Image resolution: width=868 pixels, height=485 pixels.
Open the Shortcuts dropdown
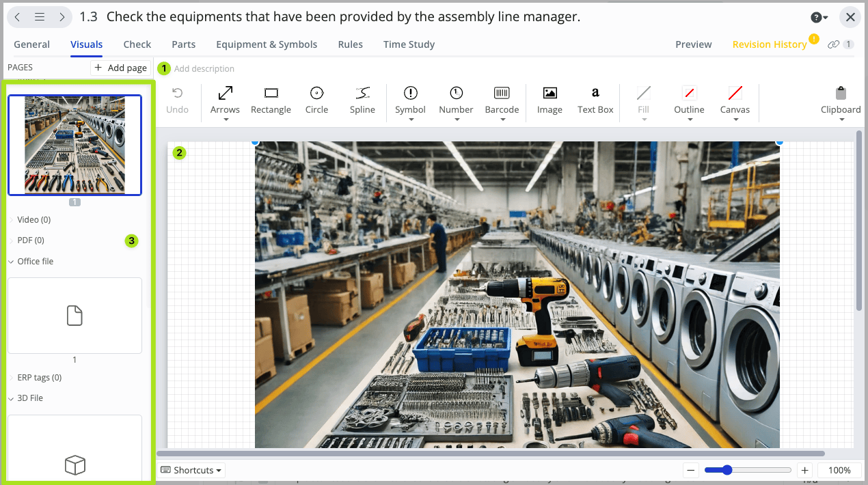pyautogui.click(x=191, y=470)
